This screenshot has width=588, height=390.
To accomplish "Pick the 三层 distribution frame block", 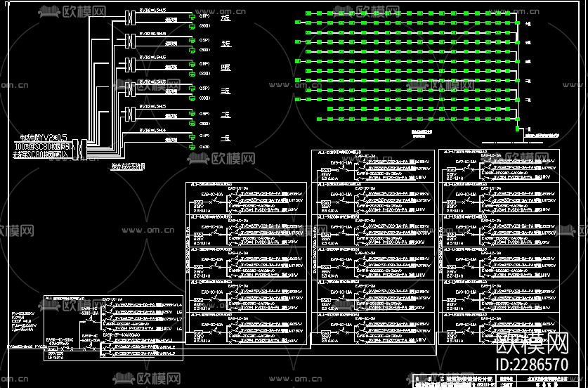I will [x=130, y=89].
